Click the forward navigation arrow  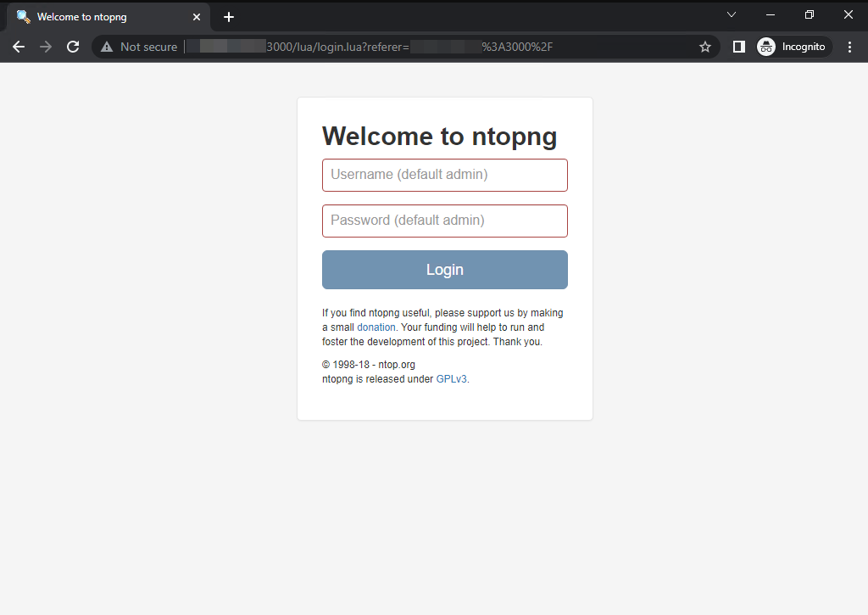click(45, 47)
